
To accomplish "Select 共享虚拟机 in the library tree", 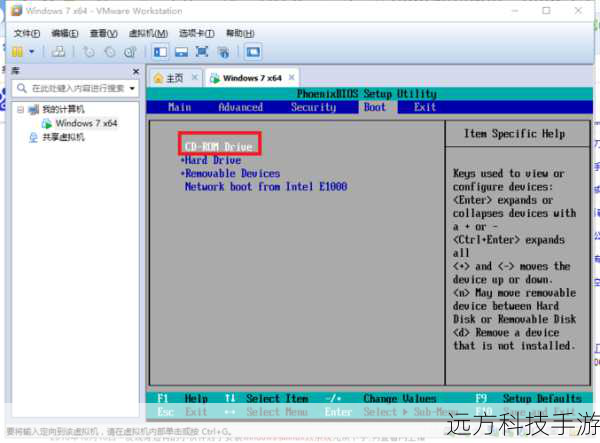I will pyautogui.click(x=63, y=137).
